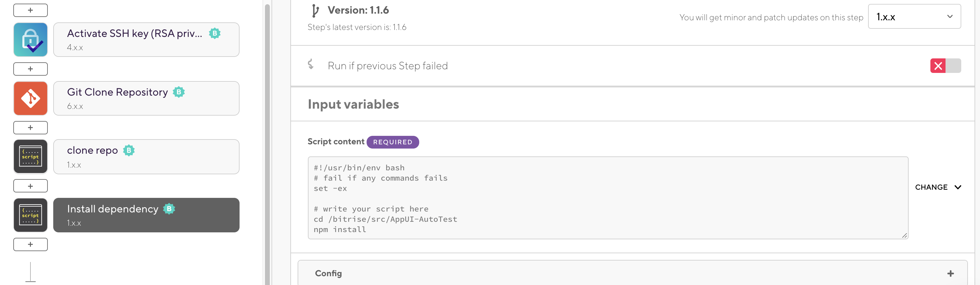Screen dimensions: 980x285
Task: Click verified badge next to Activate SSH key
Action: tap(215, 34)
